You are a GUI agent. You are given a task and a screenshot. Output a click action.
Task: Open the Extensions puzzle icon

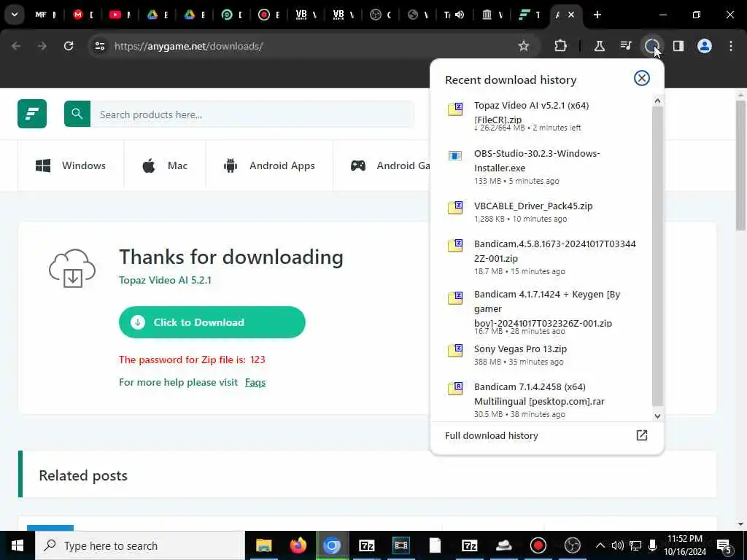tap(561, 46)
